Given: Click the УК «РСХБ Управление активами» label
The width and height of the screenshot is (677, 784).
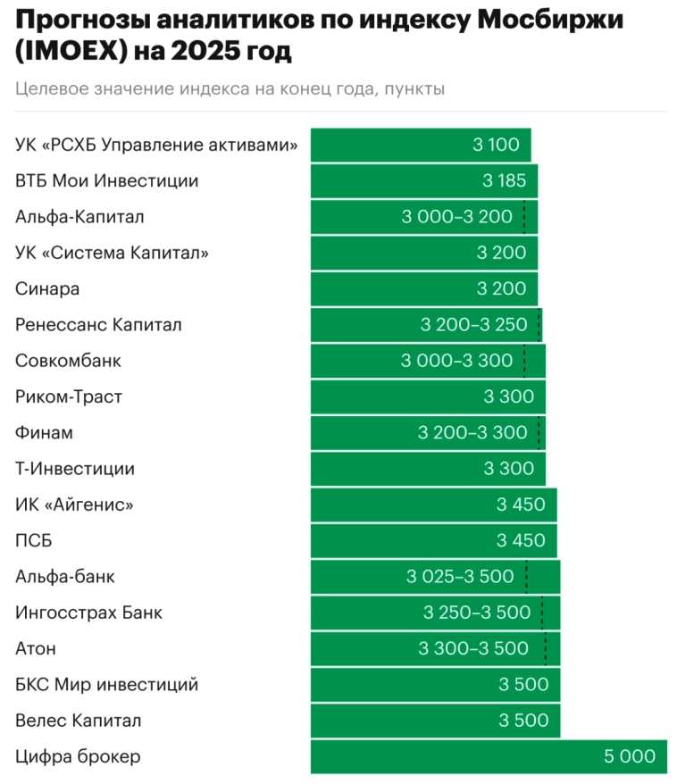Looking at the screenshot, I should coord(156,145).
